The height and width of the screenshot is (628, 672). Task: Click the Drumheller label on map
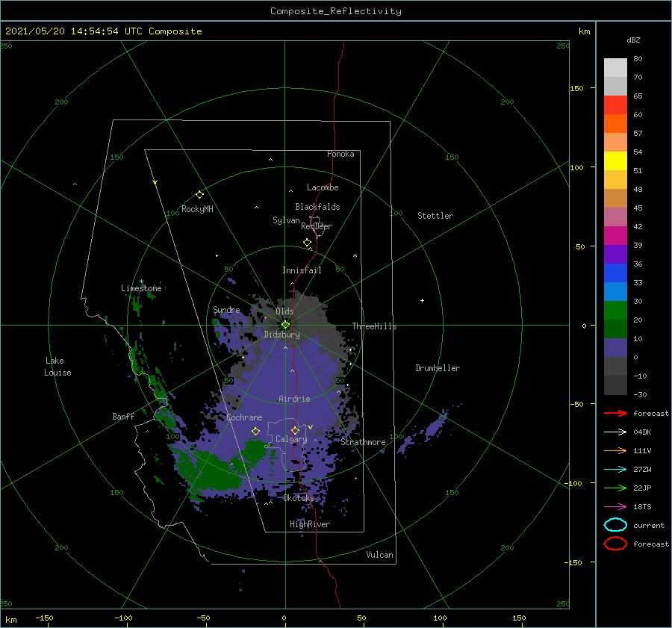pyautogui.click(x=438, y=368)
